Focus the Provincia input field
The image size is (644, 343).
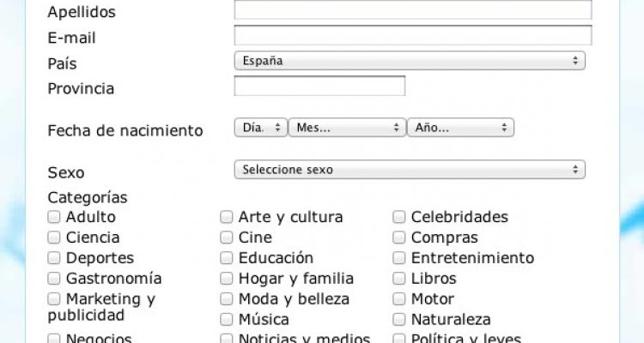[319, 86]
